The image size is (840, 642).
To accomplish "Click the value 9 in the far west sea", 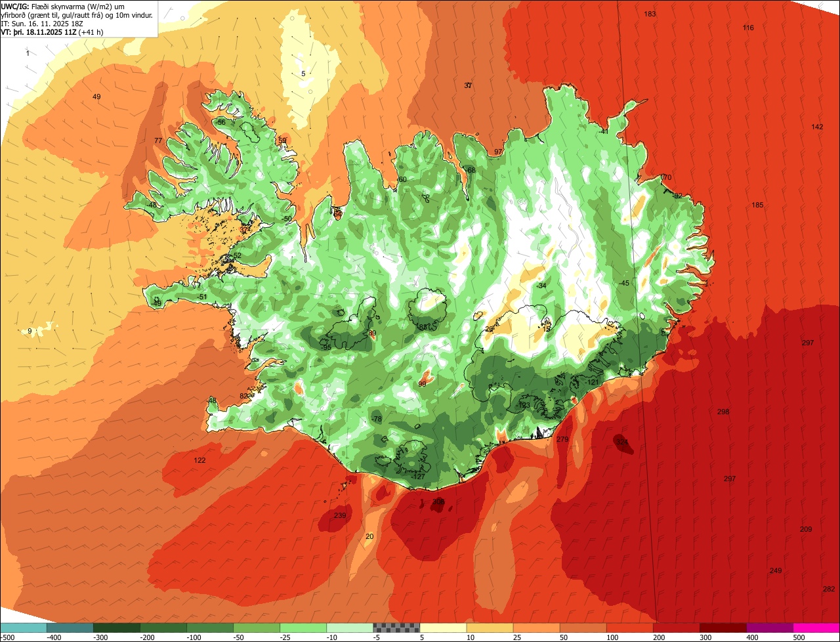I will pyautogui.click(x=30, y=331).
